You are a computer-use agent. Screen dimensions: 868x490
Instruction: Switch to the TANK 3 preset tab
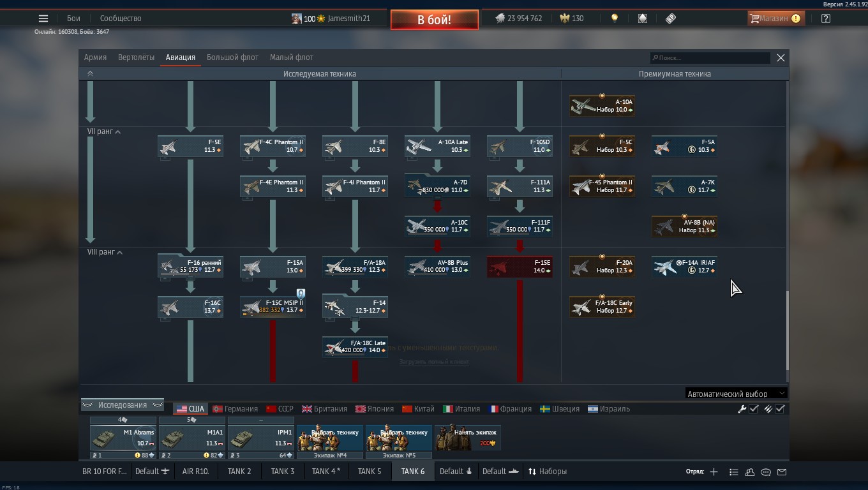tap(283, 471)
